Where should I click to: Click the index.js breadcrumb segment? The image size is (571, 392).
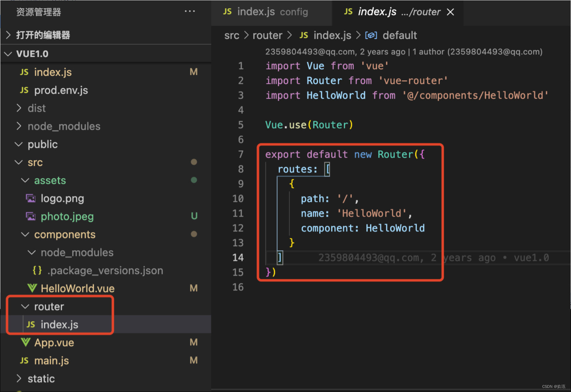tap(332, 35)
